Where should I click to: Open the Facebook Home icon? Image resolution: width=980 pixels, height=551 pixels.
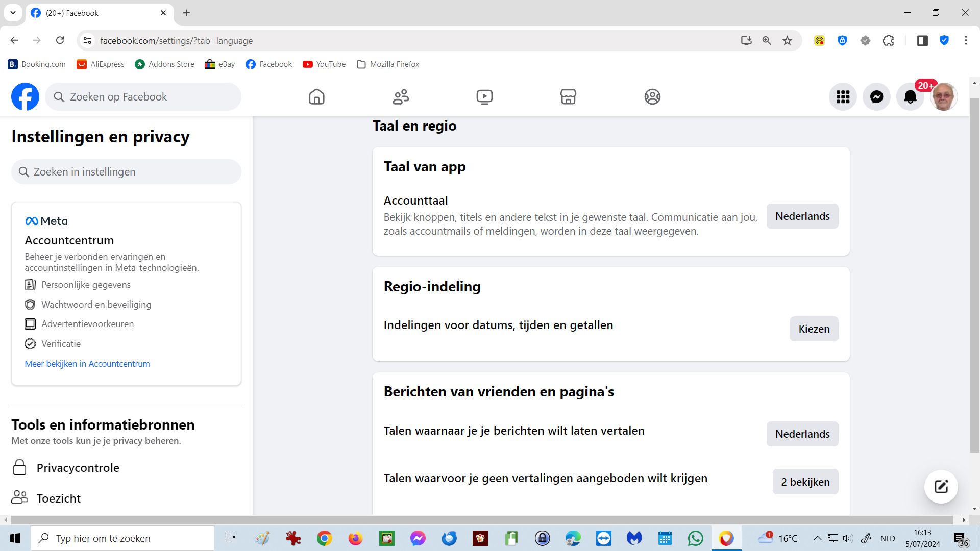(316, 97)
